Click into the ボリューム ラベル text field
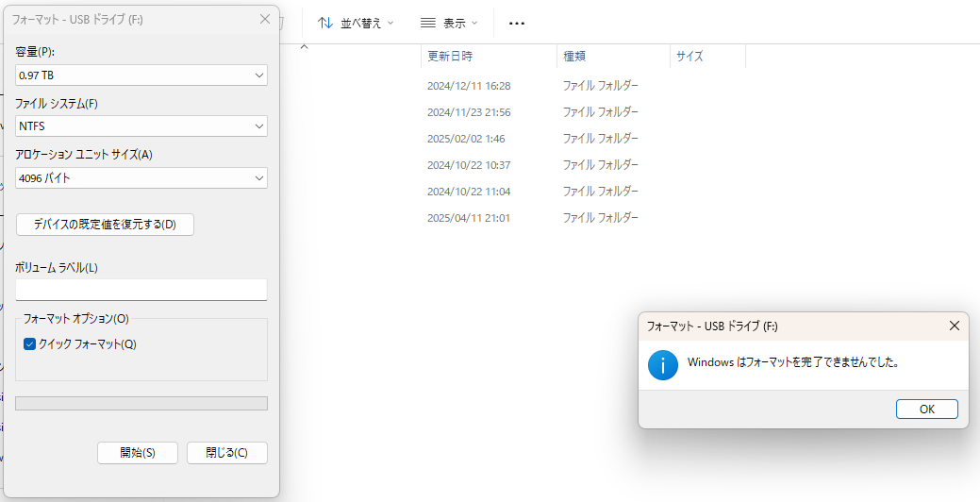 tap(141, 290)
